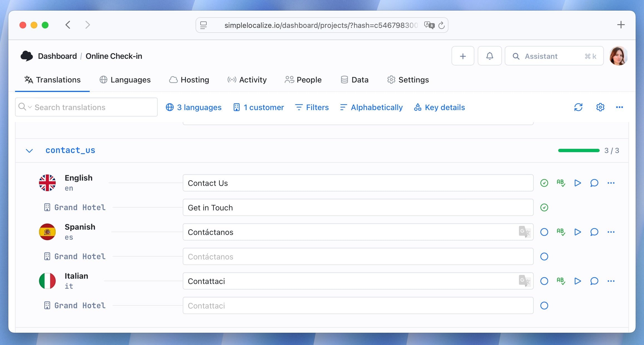
Task: Collapse the contact_us translation key
Action: click(x=29, y=150)
